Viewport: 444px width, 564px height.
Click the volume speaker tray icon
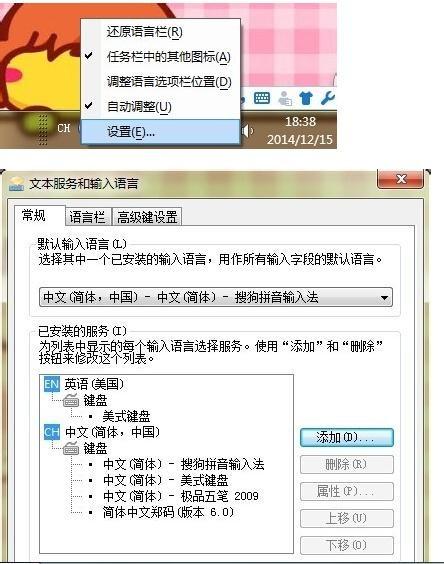pyautogui.click(x=247, y=131)
